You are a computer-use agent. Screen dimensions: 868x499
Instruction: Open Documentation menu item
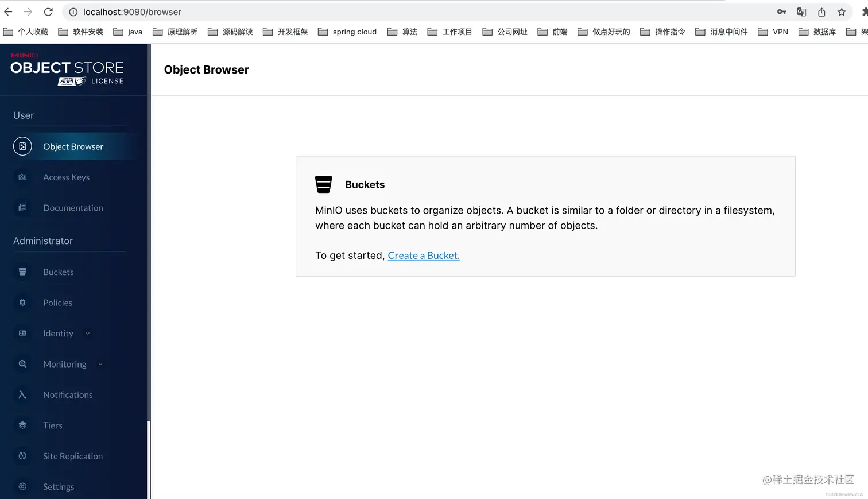[73, 208]
